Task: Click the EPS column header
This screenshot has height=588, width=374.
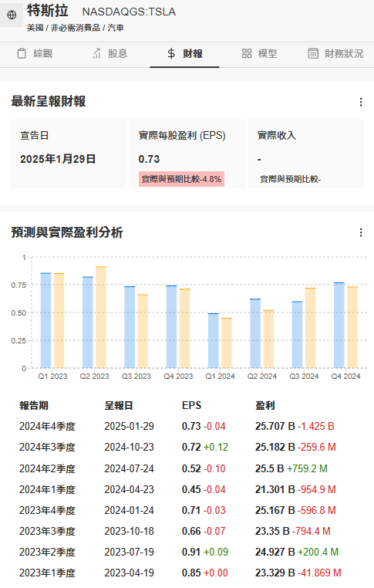Action: coord(191,405)
